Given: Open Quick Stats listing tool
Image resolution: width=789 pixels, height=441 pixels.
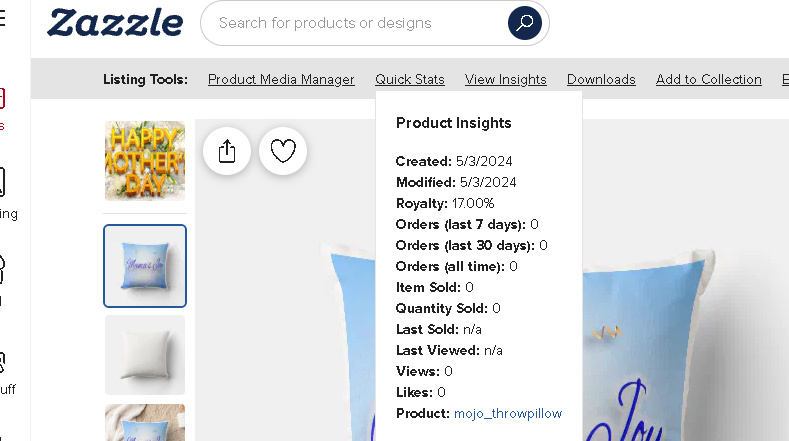Looking at the screenshot, I should 410,80.
